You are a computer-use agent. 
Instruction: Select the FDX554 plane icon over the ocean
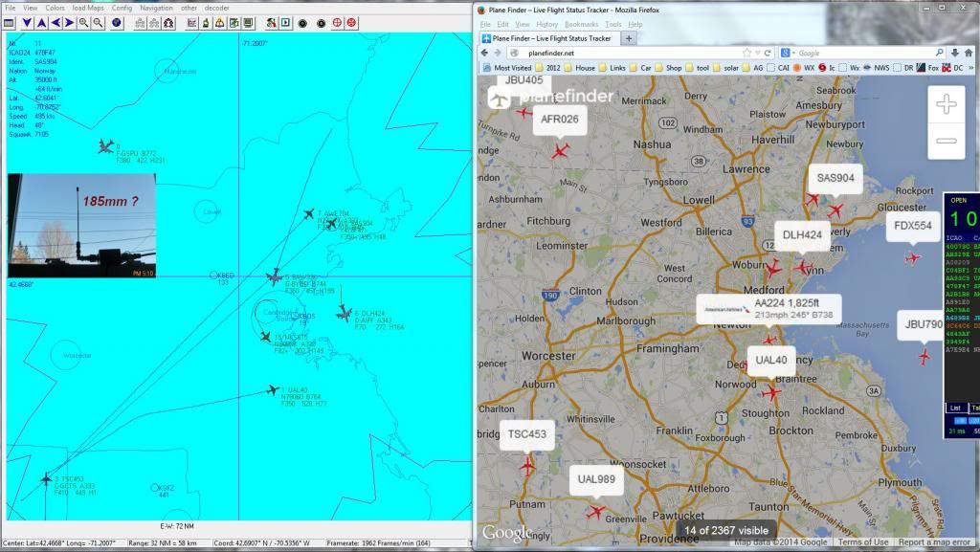click(x=913, y=257)
